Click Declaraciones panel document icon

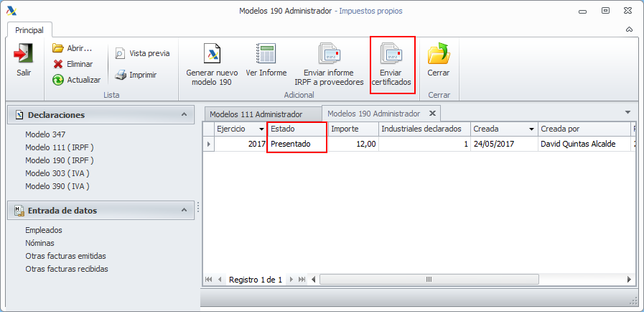[x=19, y=115]
